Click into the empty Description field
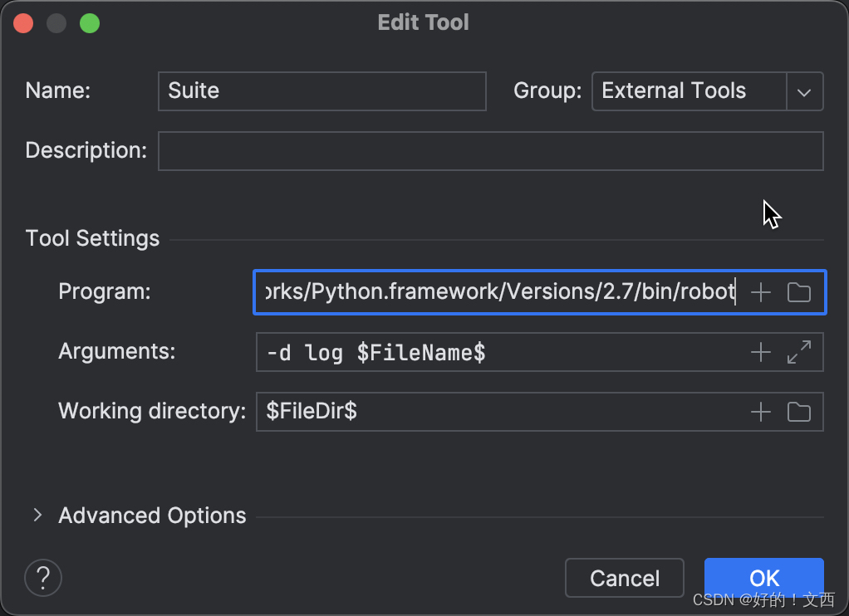Image resolution: width=849 pixels, height=616 pixels. tap(491, 151)
